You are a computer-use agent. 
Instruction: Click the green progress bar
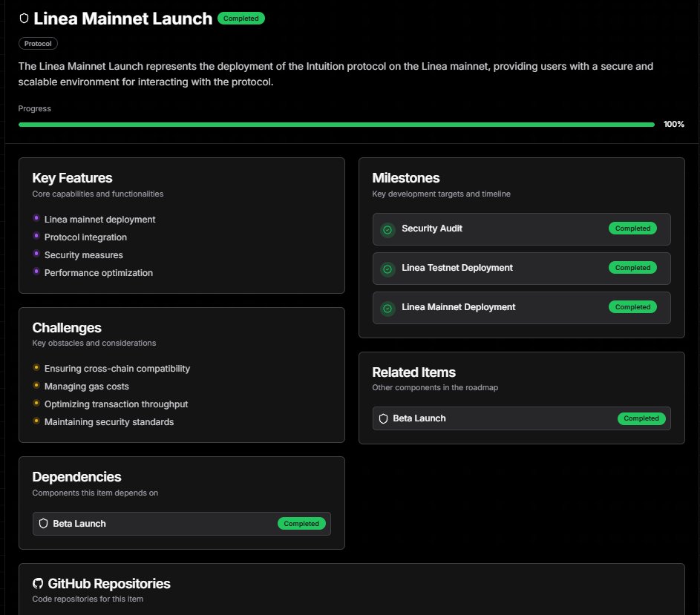[336, 125]
